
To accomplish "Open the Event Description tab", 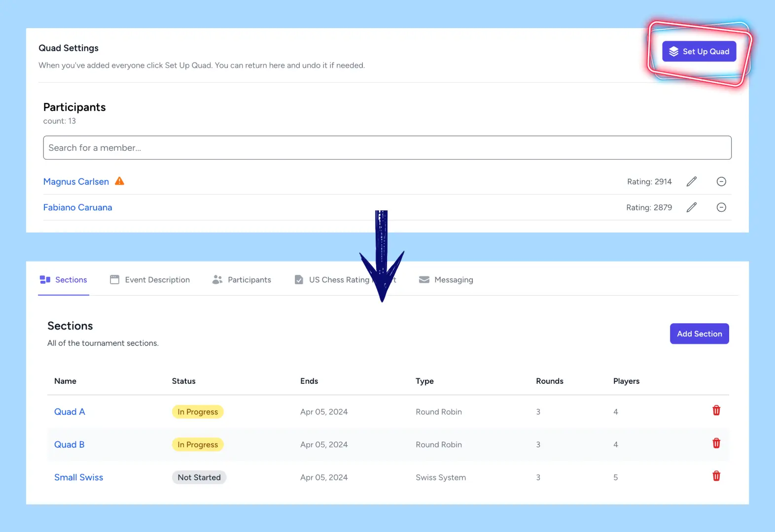I will click(x=150, y=280).
